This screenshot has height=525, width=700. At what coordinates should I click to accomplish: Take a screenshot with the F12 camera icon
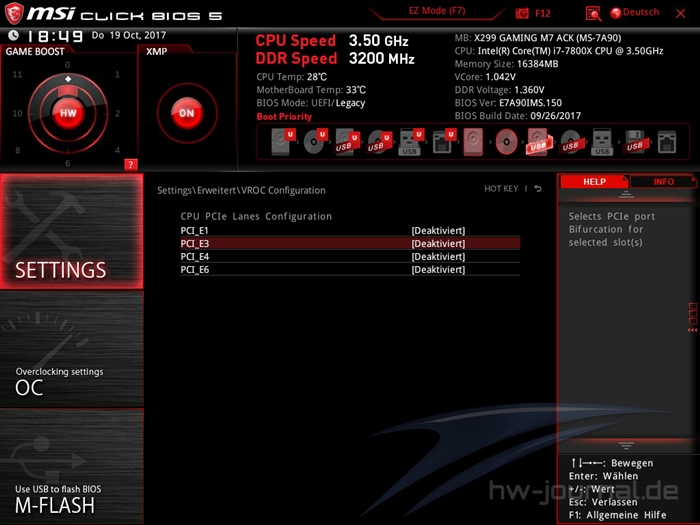coord(522,13)
